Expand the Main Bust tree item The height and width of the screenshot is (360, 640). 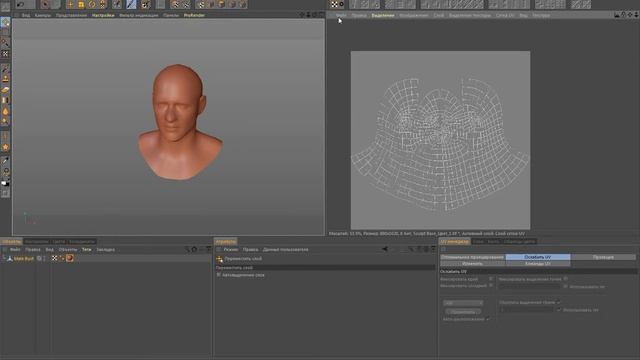coord(4,258)
